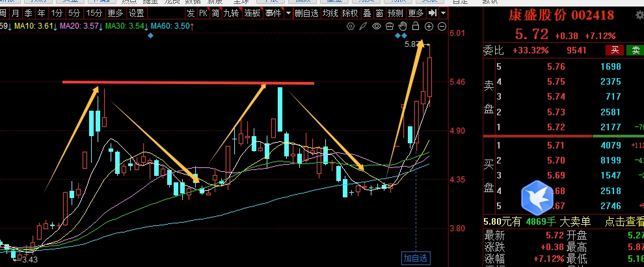Open the 设置 settings button
Image resolution: width=644 pixels, height=267 pixels.
coord(137,13)
